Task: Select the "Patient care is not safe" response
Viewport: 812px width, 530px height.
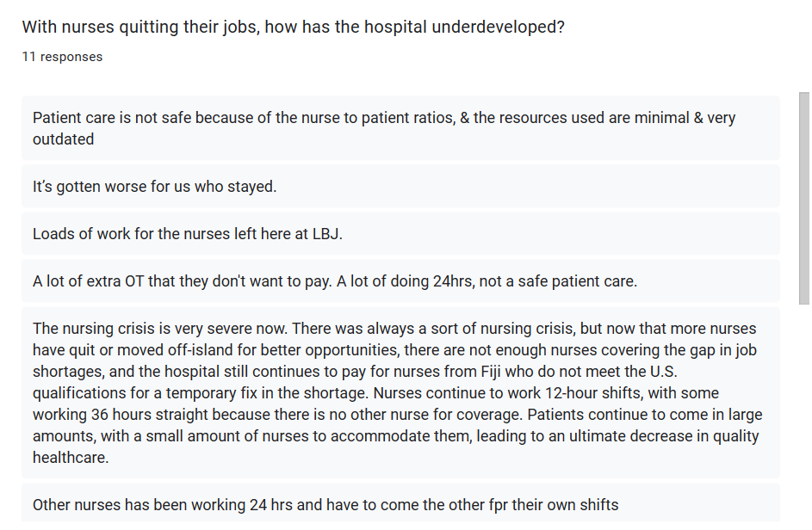Action: tap(400, 128)
